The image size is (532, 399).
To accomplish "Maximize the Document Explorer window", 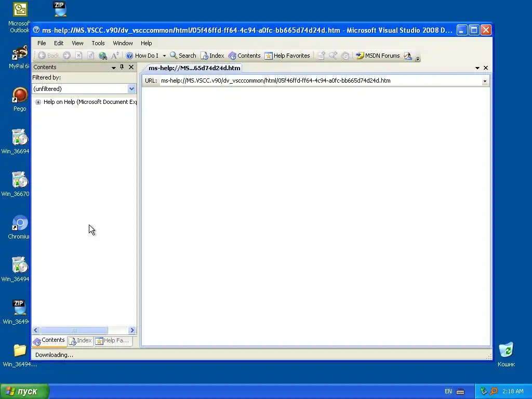I will pyautogui.click(x=474, y=30).
